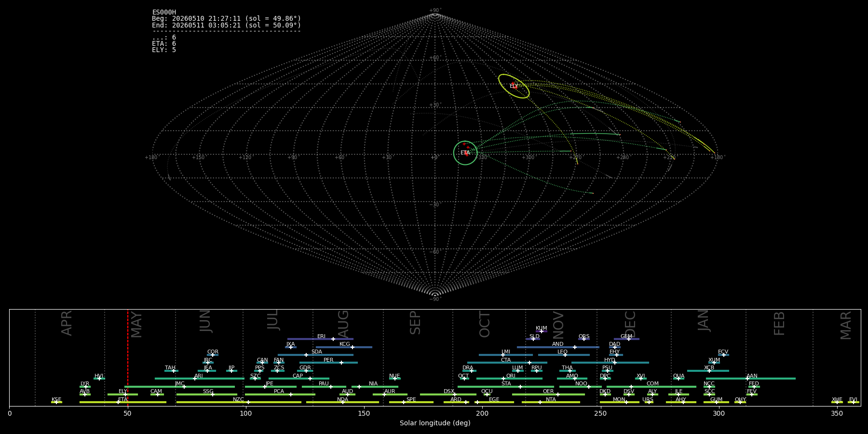Image resolution: width=868 pixels, height=434 pixels.
Task: Click the Solar longitude axis label
Action: click(435, 423)
